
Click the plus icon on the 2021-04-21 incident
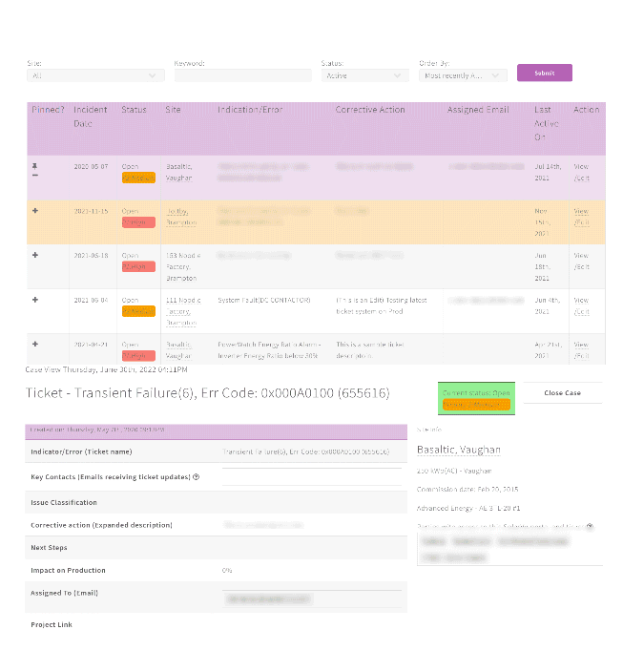coord(35,344)
